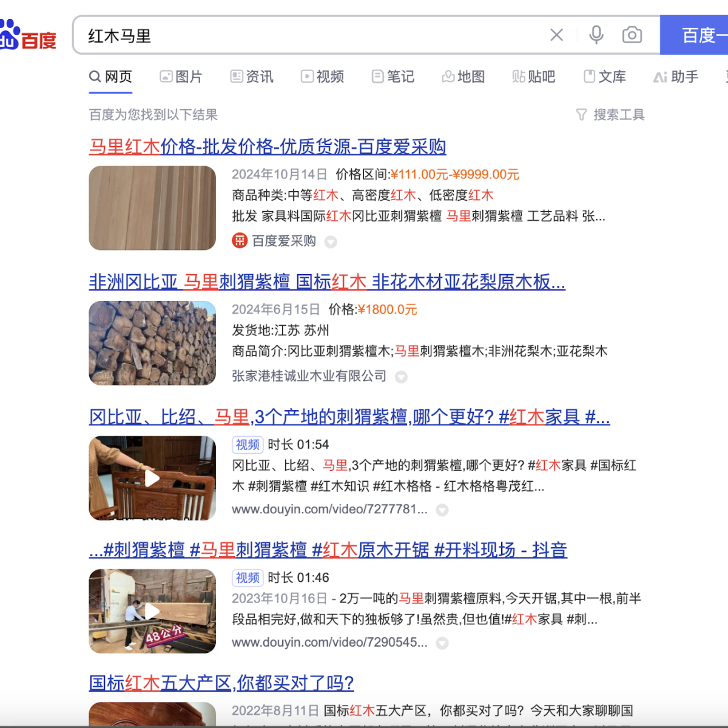Expand the dropdown arrow beside douyin.com/video/7277781

tap(442, 510)
